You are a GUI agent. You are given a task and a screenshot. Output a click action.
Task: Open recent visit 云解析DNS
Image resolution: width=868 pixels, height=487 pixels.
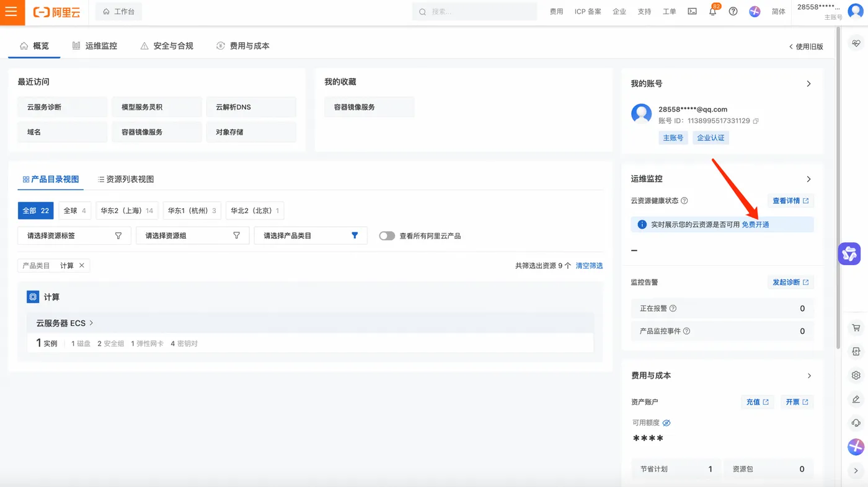251,107
